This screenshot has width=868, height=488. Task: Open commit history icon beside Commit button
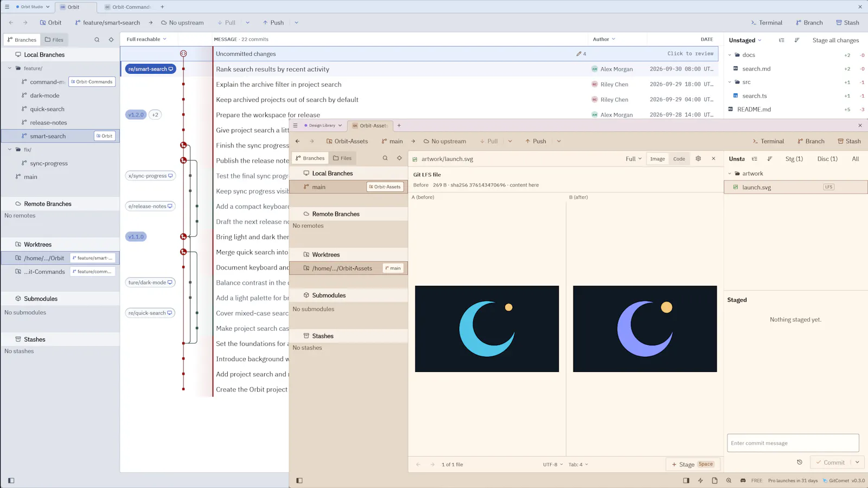pos(800,463)
